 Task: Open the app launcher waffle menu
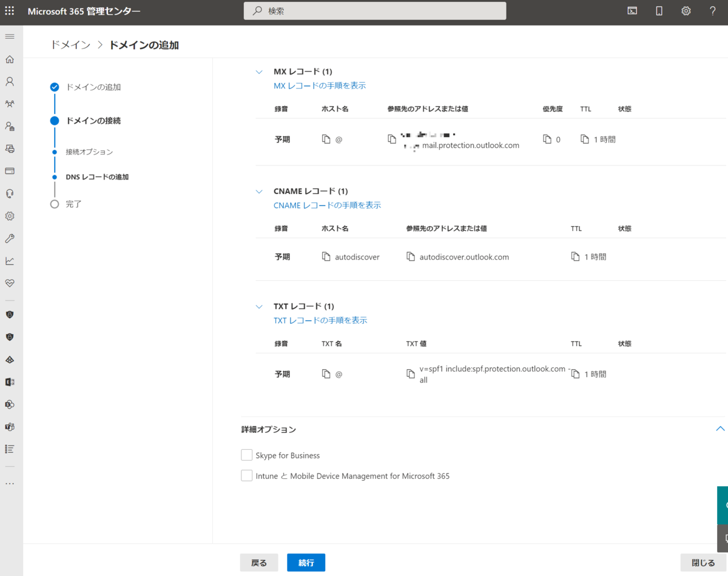point(10,11)
